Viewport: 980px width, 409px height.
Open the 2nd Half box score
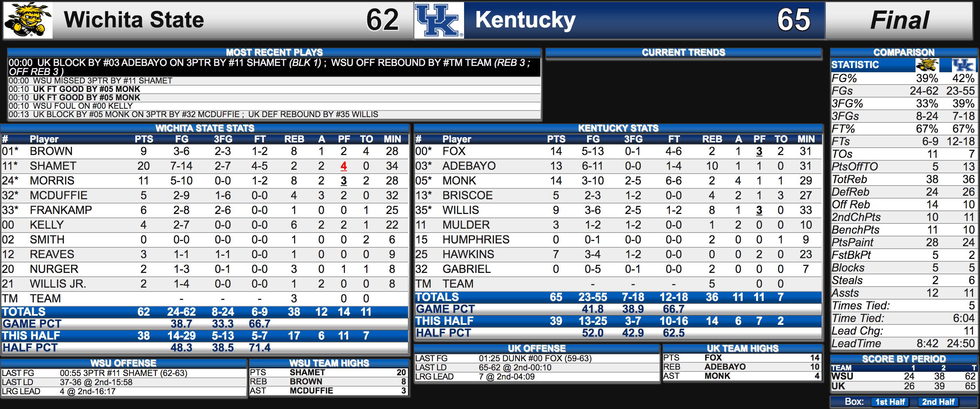pyautogui.click(x=938, y=402)
